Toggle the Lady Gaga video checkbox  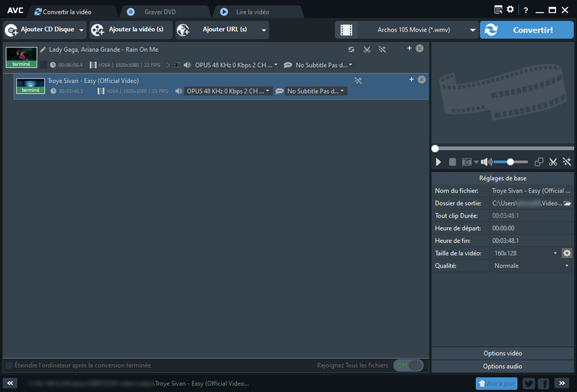[43, 65]
